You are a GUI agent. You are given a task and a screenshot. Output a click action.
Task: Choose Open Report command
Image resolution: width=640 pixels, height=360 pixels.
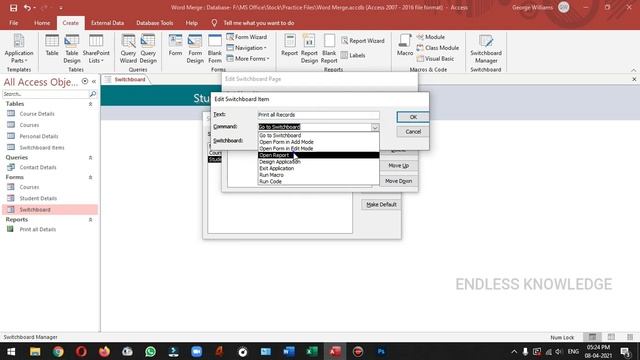click(318, 155)
